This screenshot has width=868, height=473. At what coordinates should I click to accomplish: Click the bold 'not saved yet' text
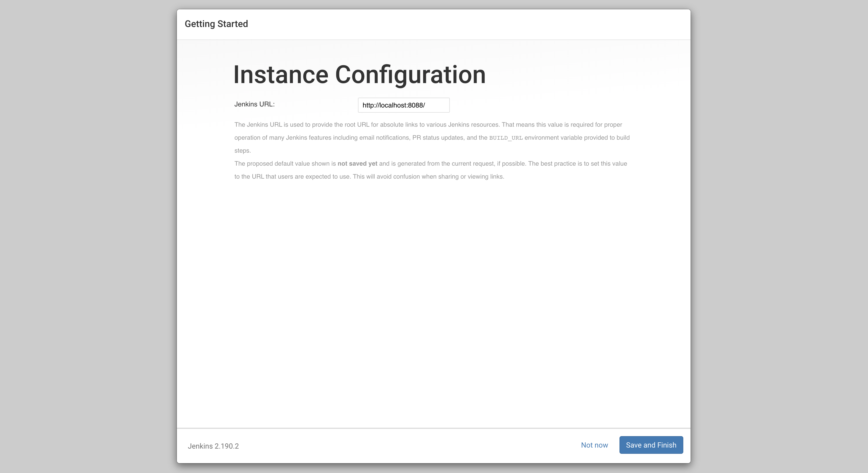click(x=357, y=164)
